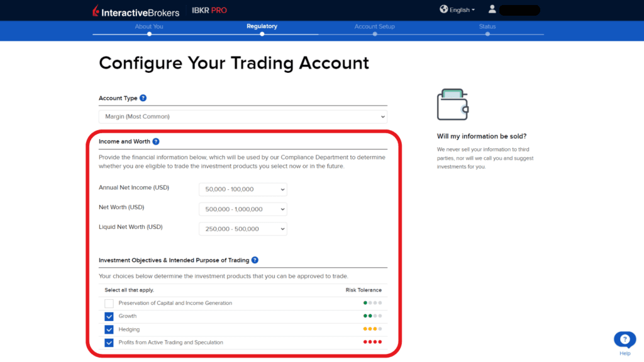This screenshot has width=644, height=362.
Task: Uncheck the Growth objective
Action: pyautogui.click(x=109, y=316)
